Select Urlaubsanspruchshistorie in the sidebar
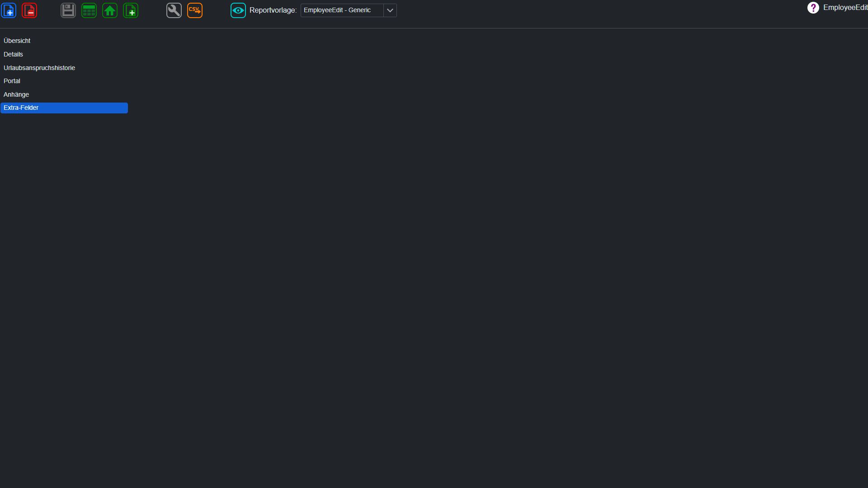The image size is (868, 488). click(x=39, y=68)
